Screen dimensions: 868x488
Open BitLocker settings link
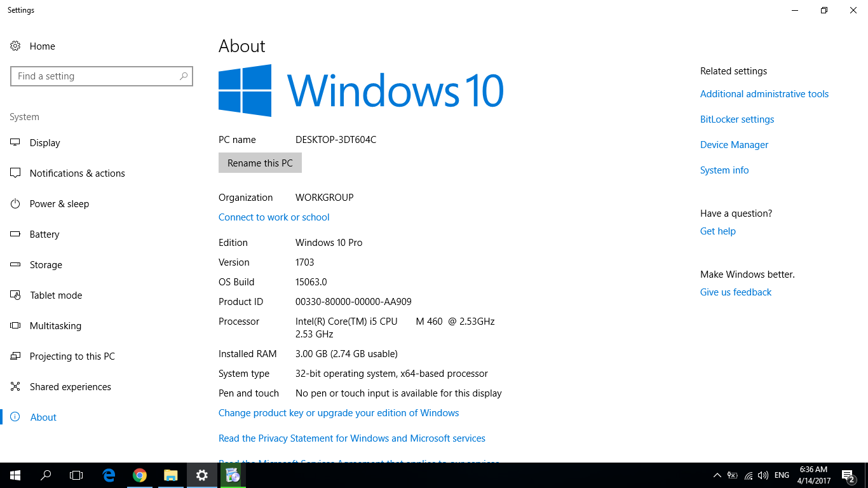(737, 119)
